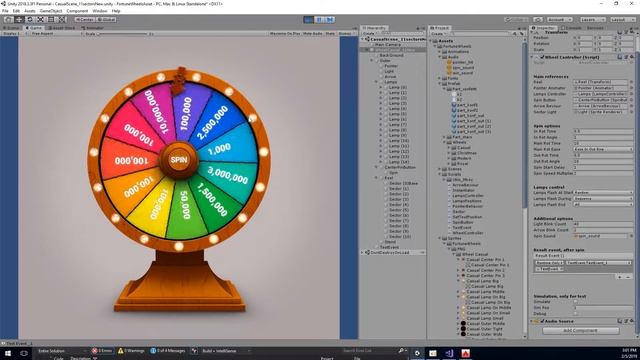Open the Edit menu
The height and width of the screenshot is (360, 640).
(16, 11)
